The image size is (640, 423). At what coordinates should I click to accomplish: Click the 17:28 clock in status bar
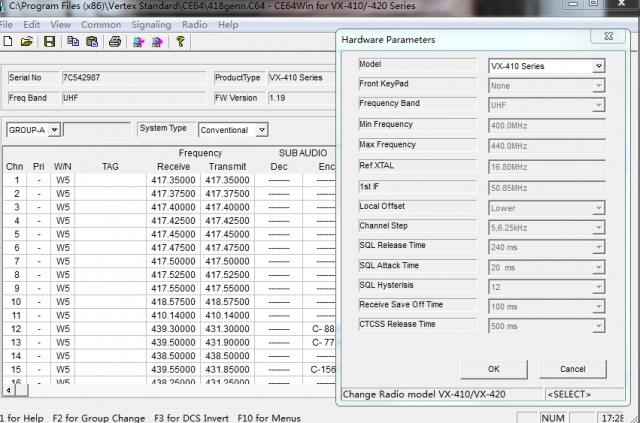(612, 418)
